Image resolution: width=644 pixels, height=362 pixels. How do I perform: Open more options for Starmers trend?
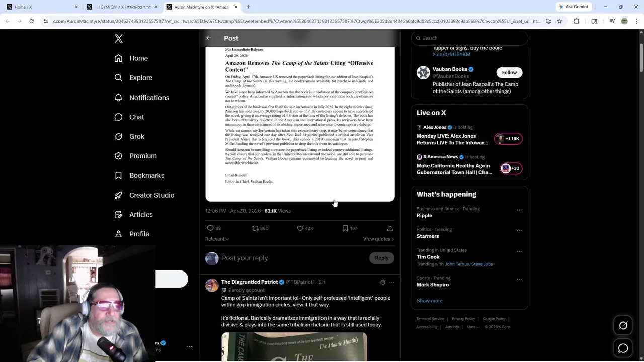[x=519, y=231]
